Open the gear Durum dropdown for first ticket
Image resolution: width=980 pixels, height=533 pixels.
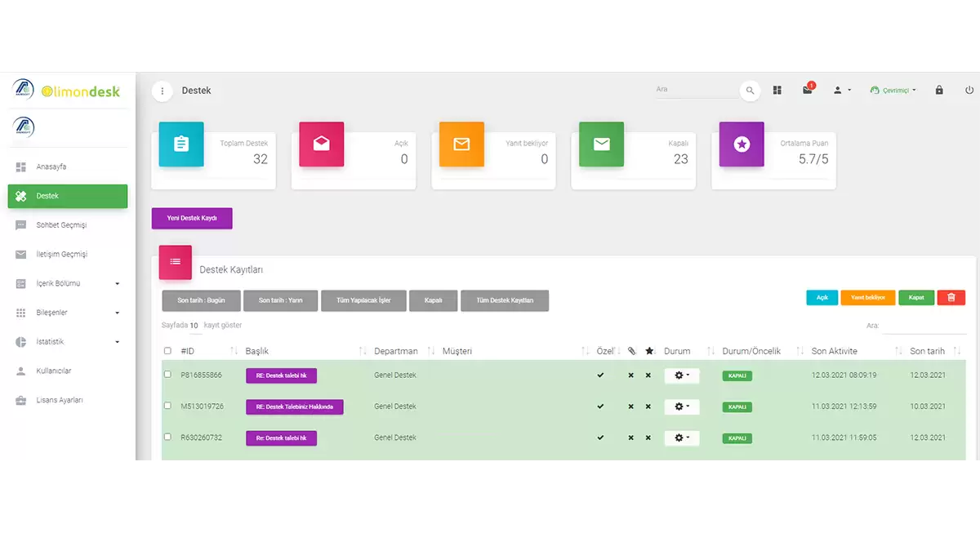(x=681, y=375)
